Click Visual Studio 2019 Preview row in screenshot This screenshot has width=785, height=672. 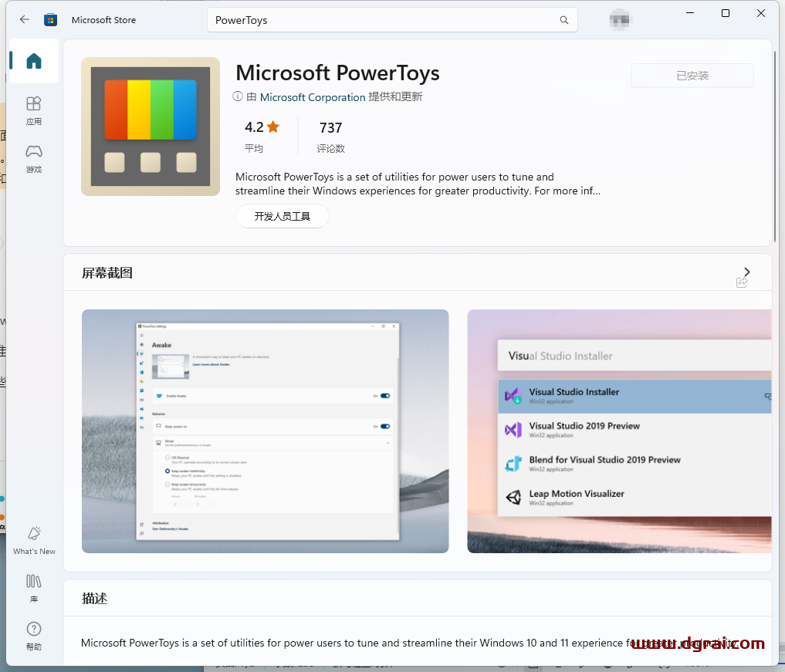634,430
